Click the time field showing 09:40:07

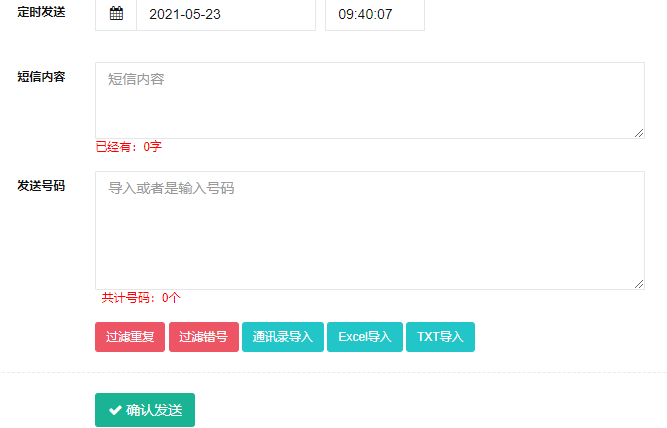tap(374, 15)
